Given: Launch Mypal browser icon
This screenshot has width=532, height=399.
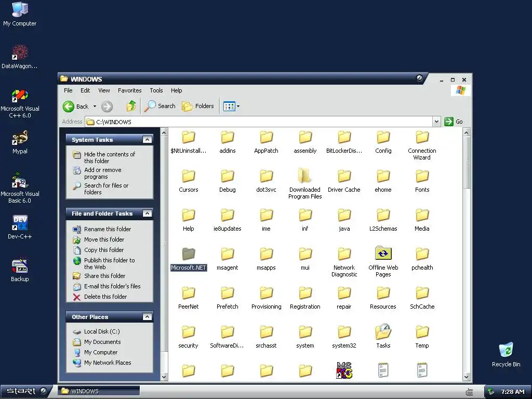Looking at the screenshot, I should [20, 142].
